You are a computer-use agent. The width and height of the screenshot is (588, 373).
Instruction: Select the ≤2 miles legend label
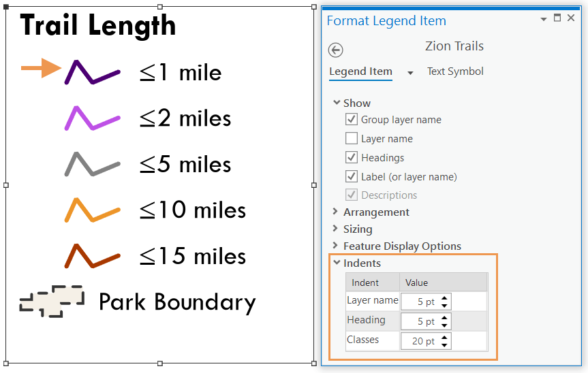click(185, 118)
